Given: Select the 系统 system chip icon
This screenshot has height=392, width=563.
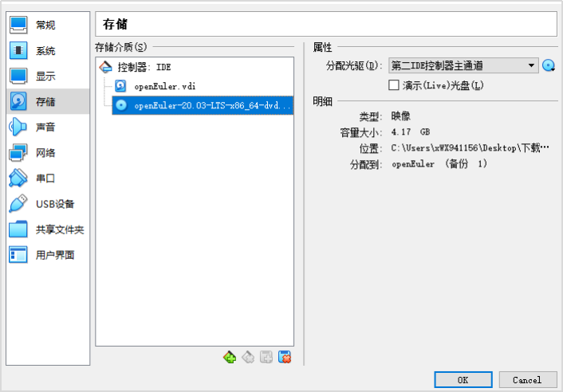Looking at the screenshot, I should 18,50.
